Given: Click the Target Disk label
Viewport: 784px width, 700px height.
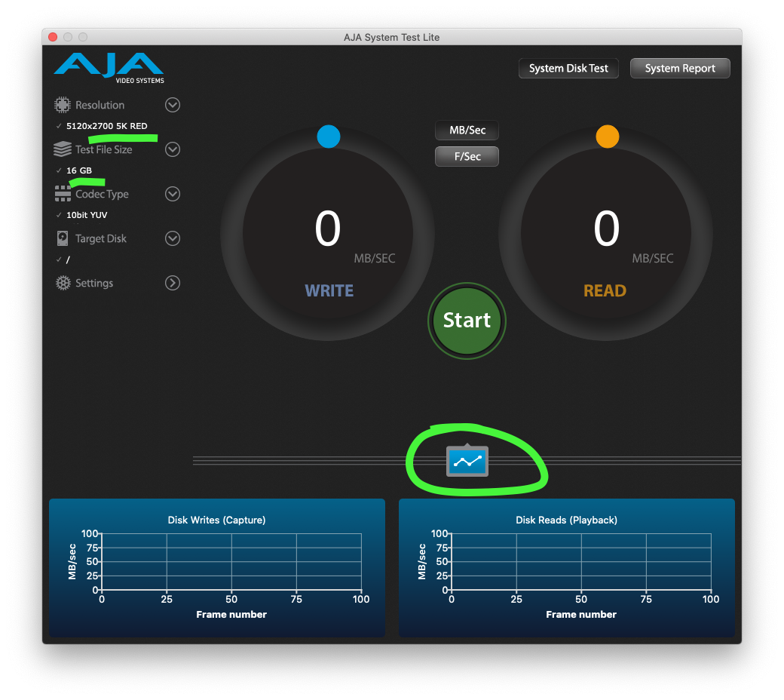Looking at the screenshot, I should tap(100, 238).
